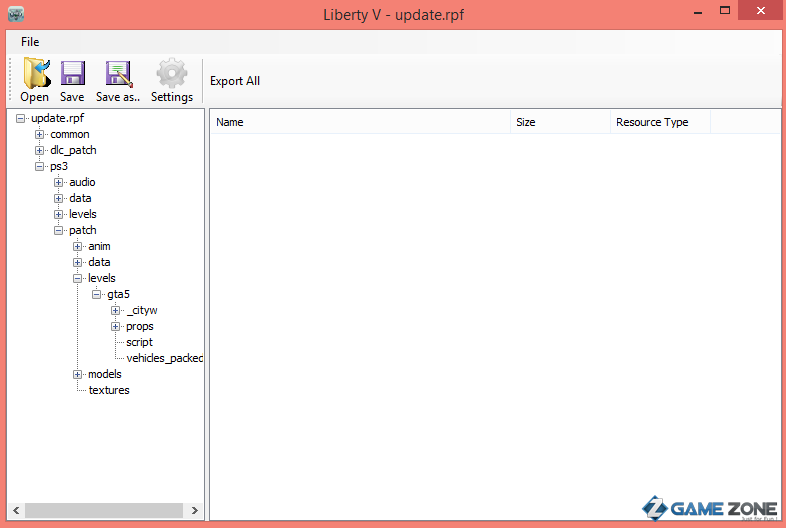
Task: Click the Save as.. icon
Action: (119, 74)
